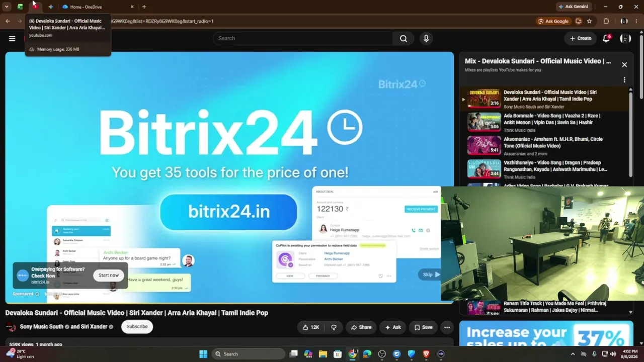Click the Sponsored info icon on the ad
The image size is (644, 362).
pos(37,294)
